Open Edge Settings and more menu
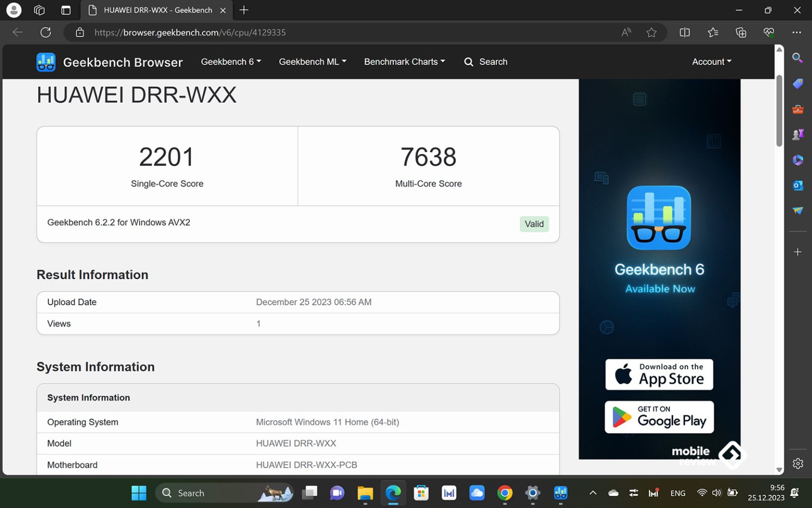The image size is (812, 508). pyautogui.click(x=797, y=32)
